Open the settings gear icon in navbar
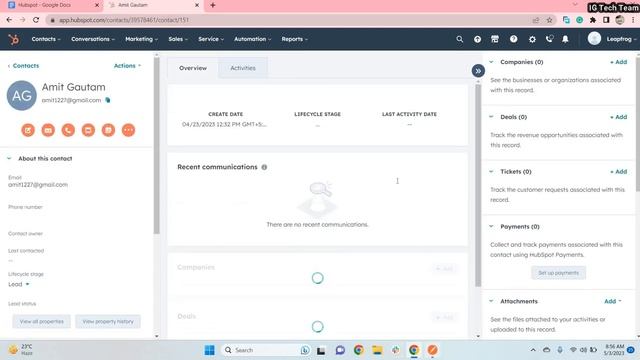The width and height of the screenshot is (640, 360). (x=532, y=39)
